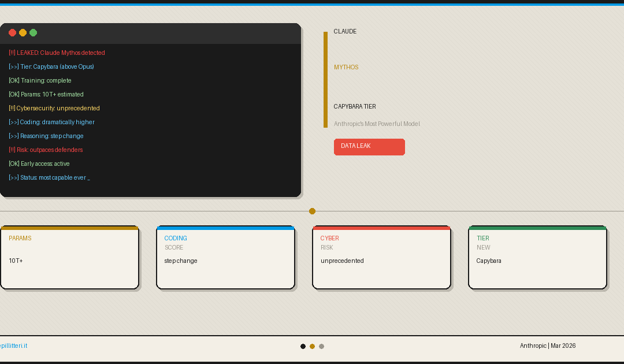
Task: Click 'Anthropic | Mar 2026' footer text
Action: (548, 346)
